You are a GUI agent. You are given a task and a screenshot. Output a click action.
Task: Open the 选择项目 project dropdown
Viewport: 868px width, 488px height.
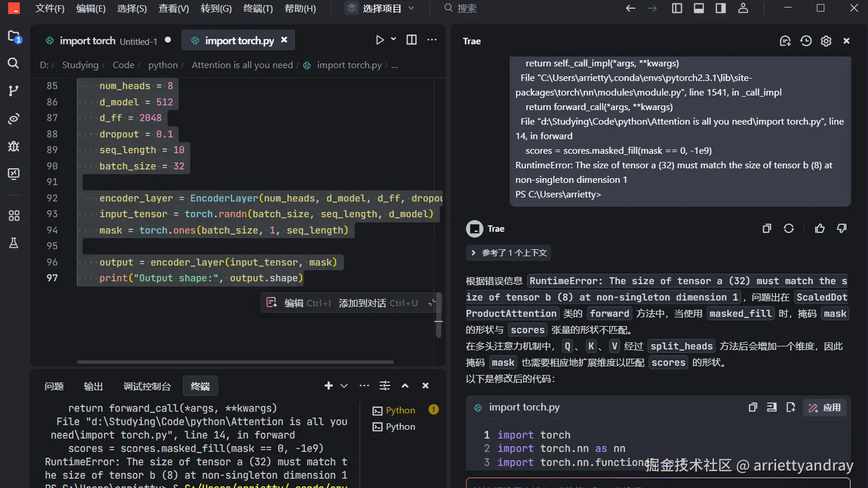tap(380, 8)
